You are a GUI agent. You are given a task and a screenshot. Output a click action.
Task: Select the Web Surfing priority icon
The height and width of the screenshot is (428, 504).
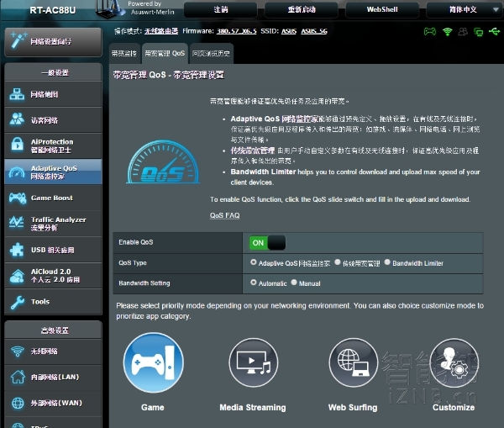[354, 362]
